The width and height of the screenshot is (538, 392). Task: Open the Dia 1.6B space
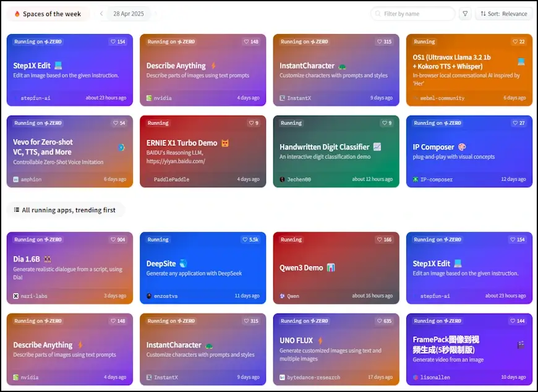click(x=27, y=259)
